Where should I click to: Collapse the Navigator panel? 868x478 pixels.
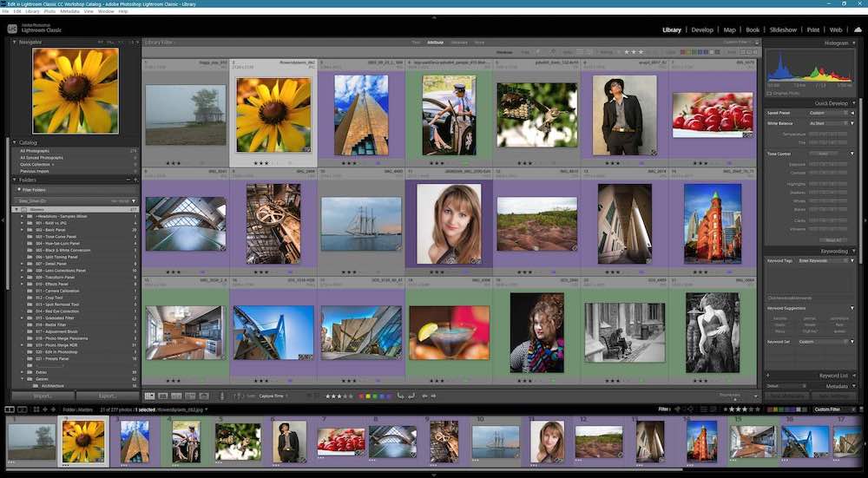pos(15,42)
